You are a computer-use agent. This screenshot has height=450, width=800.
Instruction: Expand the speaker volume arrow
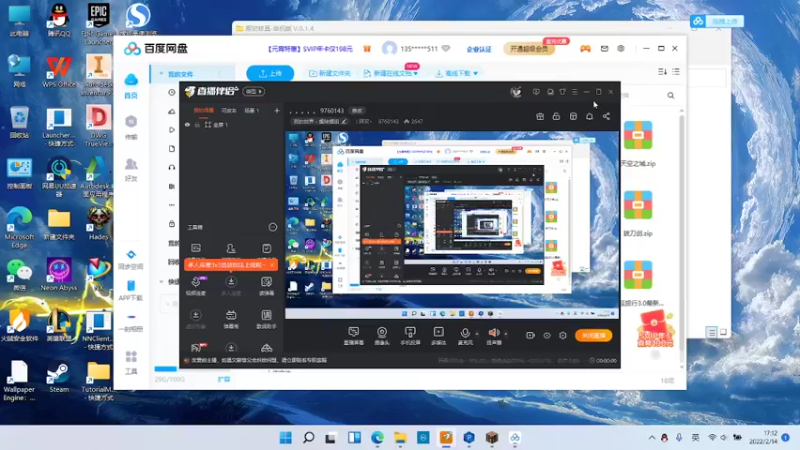(506, 333)
